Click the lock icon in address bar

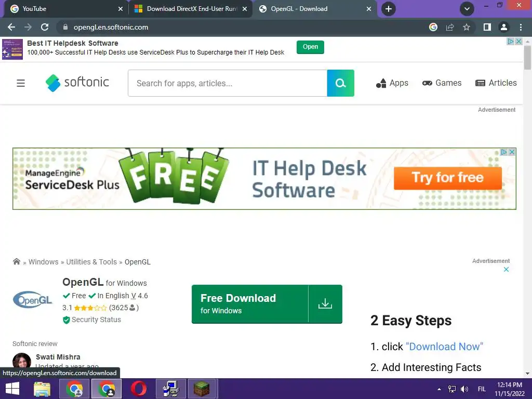click(x=65, y=27)
